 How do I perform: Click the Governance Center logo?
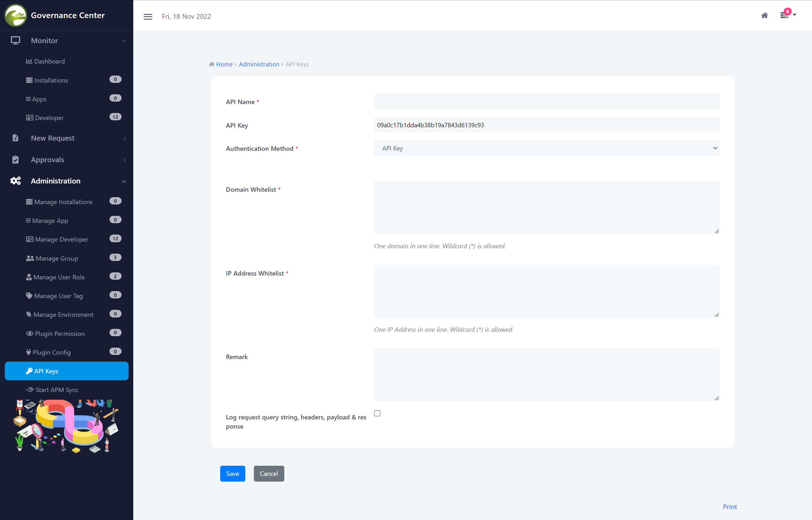click(16, 15)
